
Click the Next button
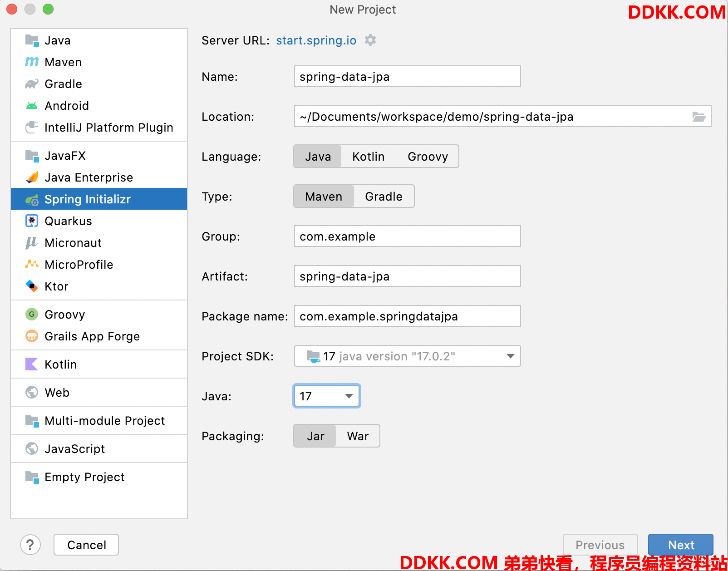click(x=681, y=545)
